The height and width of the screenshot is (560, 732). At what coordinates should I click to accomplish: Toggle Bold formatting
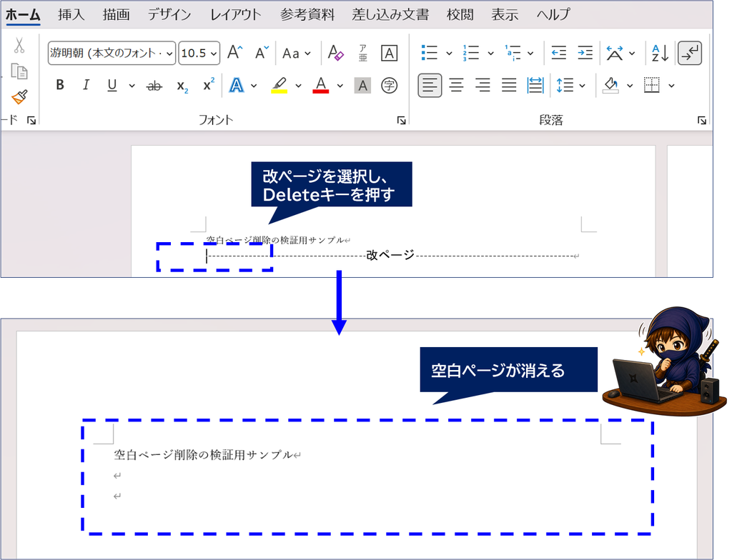click(x=60, y=85)
